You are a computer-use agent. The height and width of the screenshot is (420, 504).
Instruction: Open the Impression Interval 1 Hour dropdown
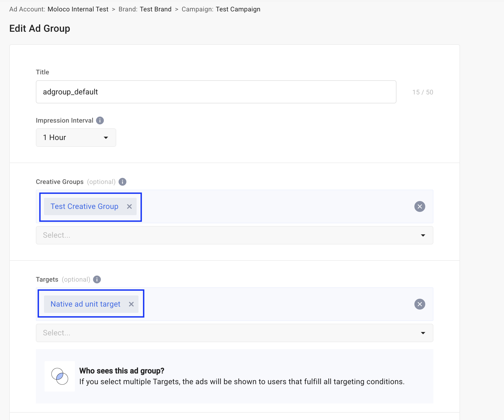(76, 138)
